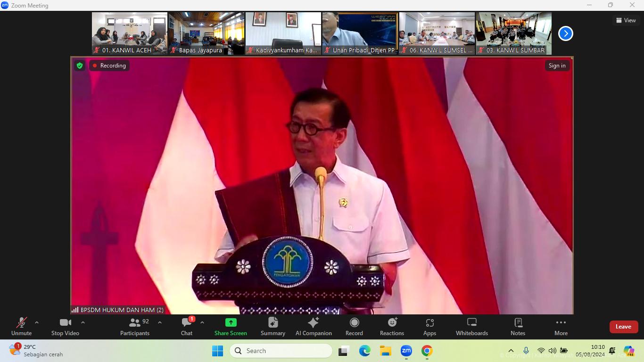
Task: Show next page of participant thumbnails
Action: [x=565, y=33]
